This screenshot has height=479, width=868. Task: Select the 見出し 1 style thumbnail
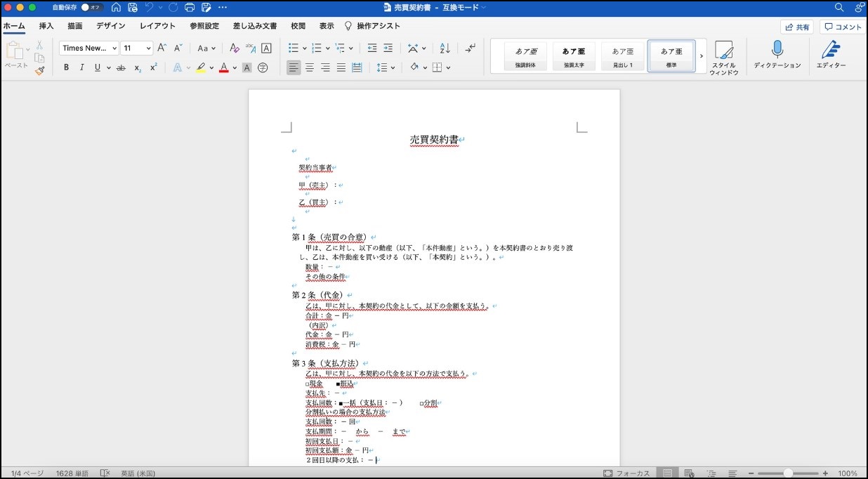point(622,56)
